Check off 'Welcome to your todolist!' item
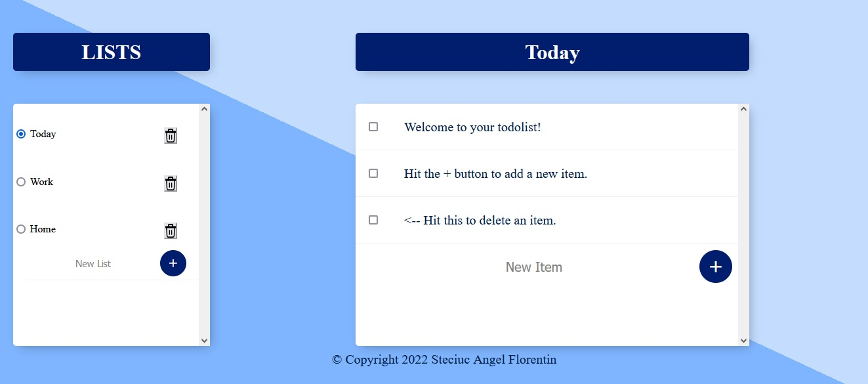The width and height of the screenshot is (868, 384). click(x=373, y=127)
